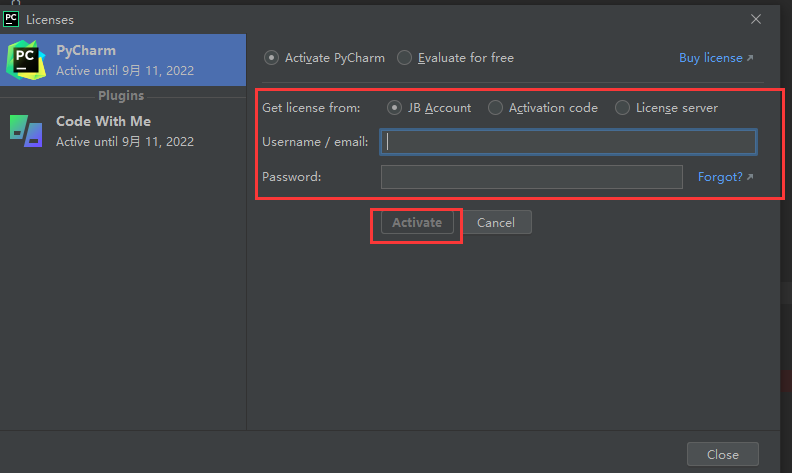This screenshot has width=792, height=473.
Task: Select JB Account as license source
Action: tap(394, 108)
